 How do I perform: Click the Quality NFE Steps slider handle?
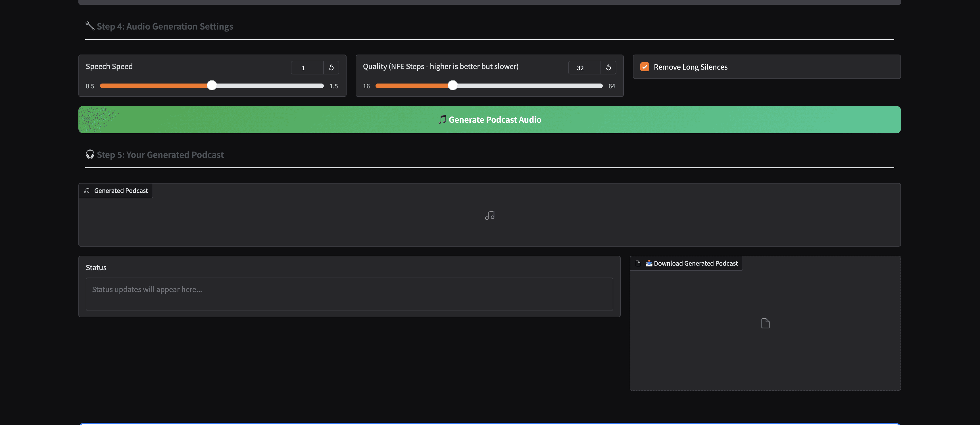(x=453, y=86)
